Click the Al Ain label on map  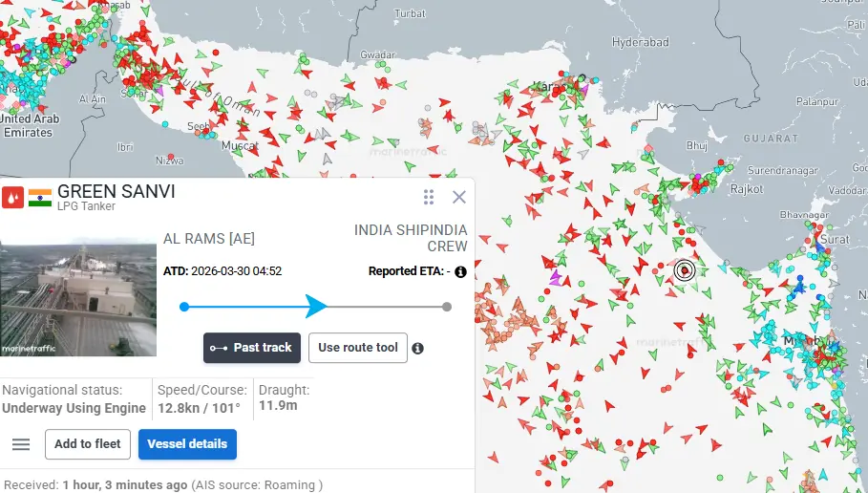[92, 99]
